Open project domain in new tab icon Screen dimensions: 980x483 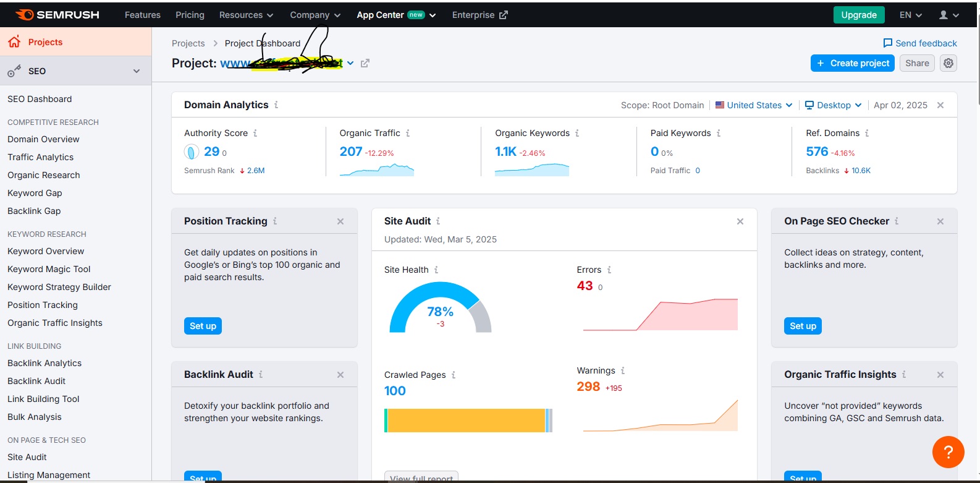[x=365, y=63]
